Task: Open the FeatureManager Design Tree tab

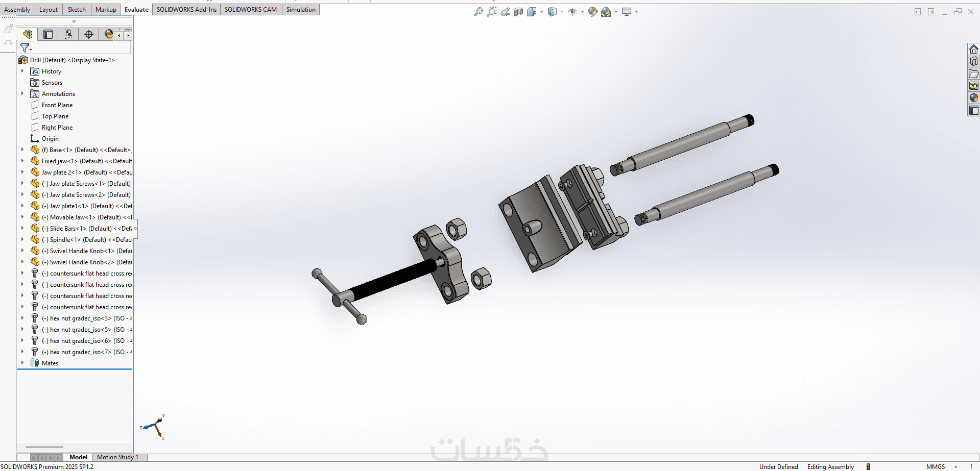Action: [x=28, y=34]
